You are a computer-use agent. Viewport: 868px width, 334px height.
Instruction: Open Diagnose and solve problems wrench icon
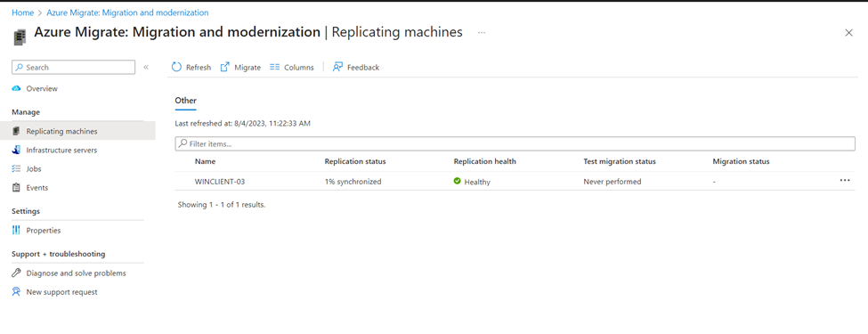[x=16, y=273]
